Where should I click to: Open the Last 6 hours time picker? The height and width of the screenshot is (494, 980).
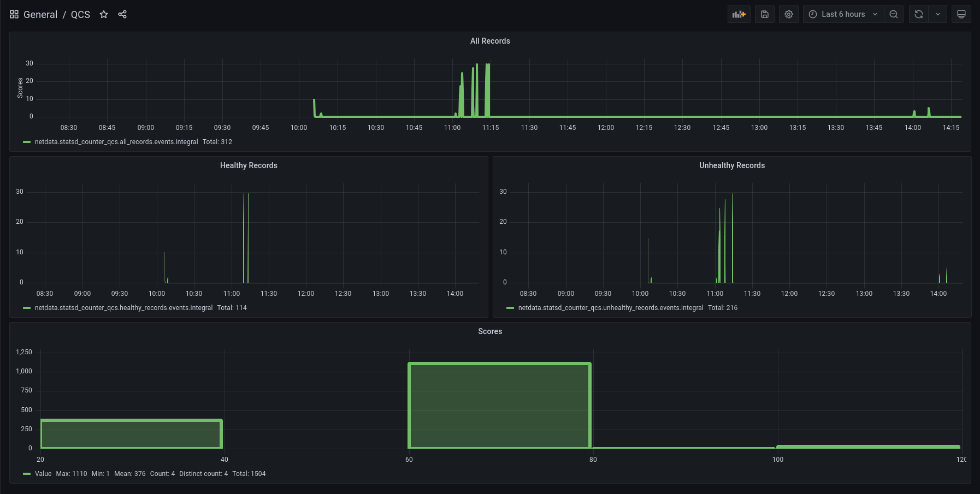click(x=843, y=14)
